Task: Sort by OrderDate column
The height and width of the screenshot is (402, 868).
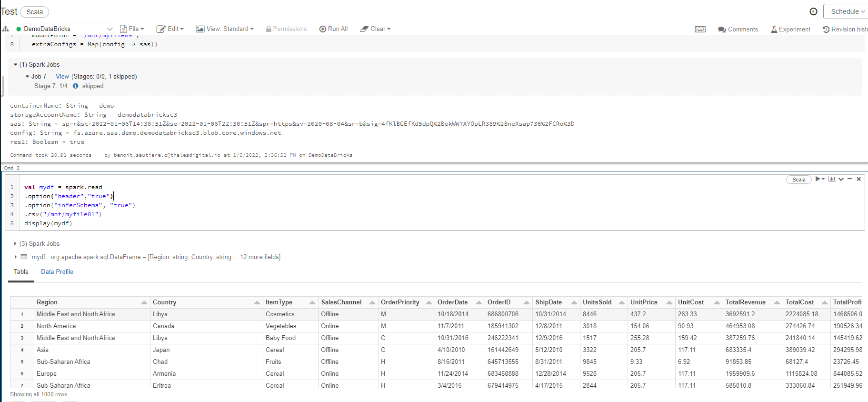Action: 479,302
